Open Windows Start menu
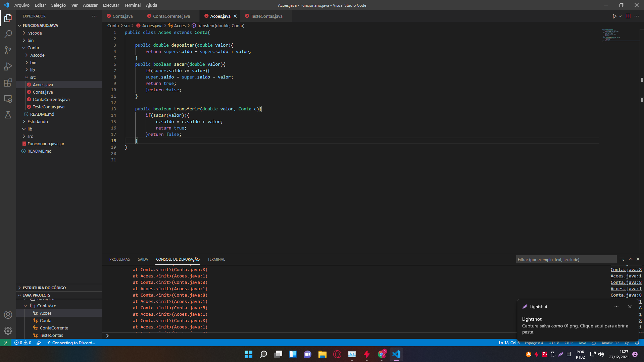This screenshot has height=362, width=644. click(x=248, y=354)
